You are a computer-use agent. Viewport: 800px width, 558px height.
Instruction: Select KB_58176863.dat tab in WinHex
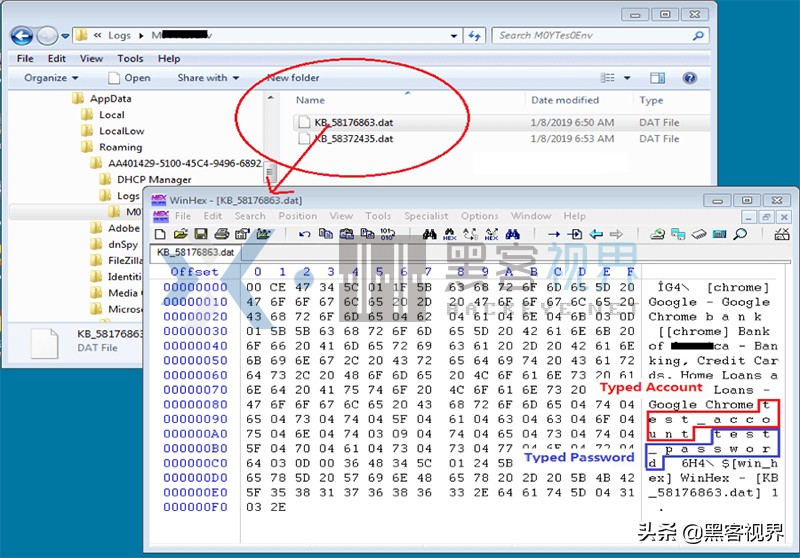pyautogui.click(x=196, y=252)
